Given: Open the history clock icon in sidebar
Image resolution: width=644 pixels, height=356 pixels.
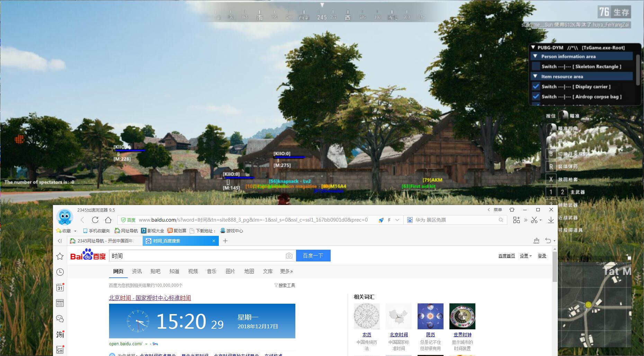Looking at the screenshot, I should pyautogui.click(x=60, y=272).
